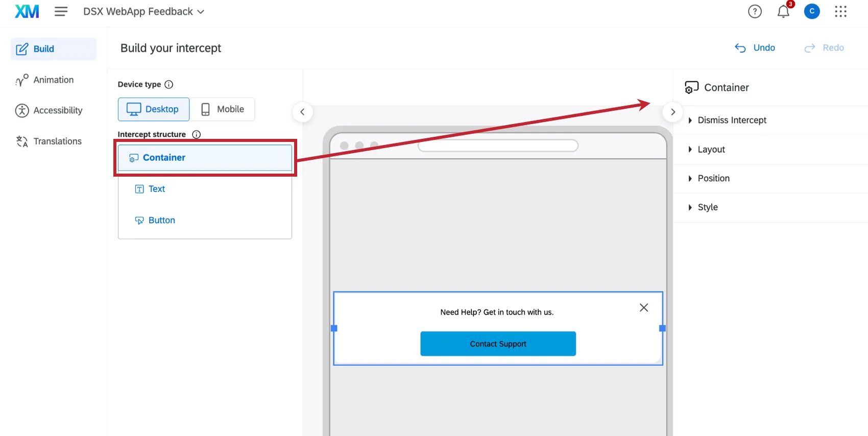Click the right resize handle of container
Screen dimensions: 868x436
(x=662, y=328)
